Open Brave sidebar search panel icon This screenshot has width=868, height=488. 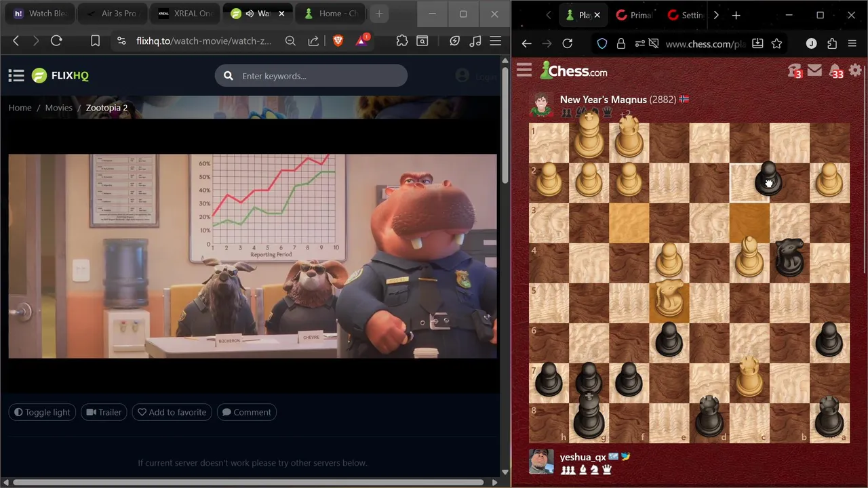(422, 41)
